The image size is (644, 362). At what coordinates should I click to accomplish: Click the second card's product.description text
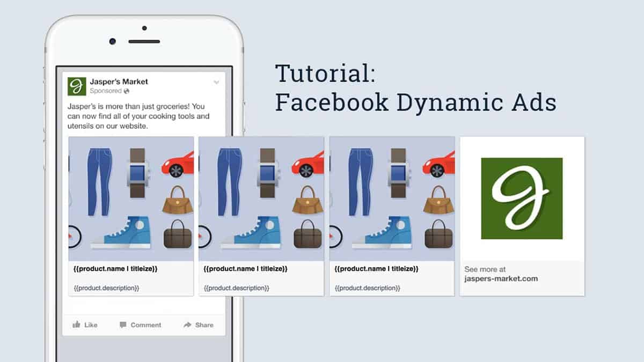pyautogui.click(x=237, y=288)
